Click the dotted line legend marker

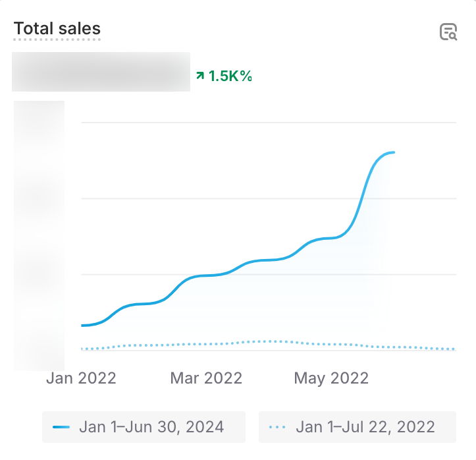tap(277, 427)
